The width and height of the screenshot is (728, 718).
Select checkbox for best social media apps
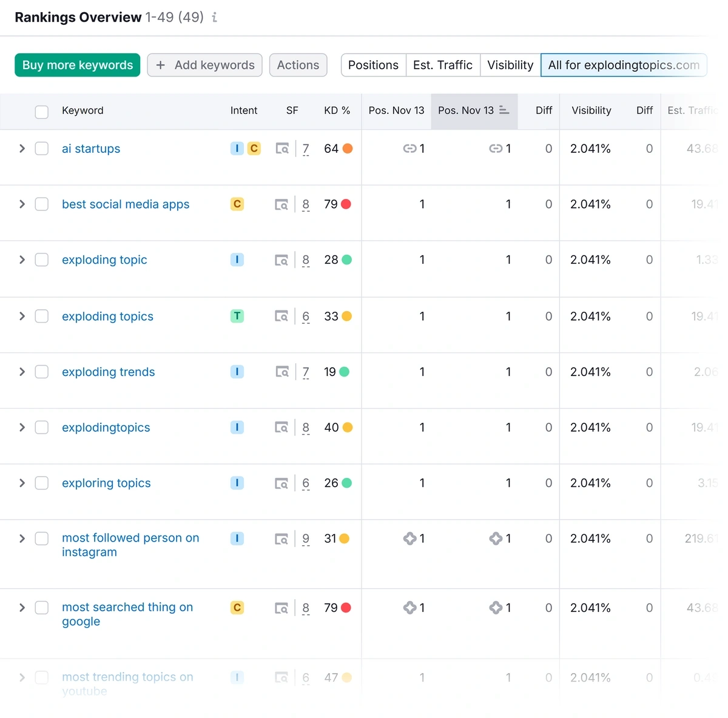42,204
